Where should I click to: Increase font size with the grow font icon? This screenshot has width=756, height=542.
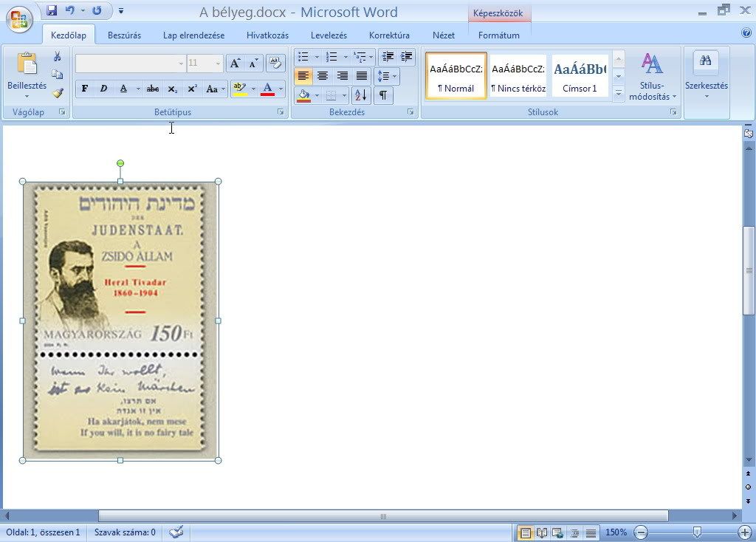236,64
